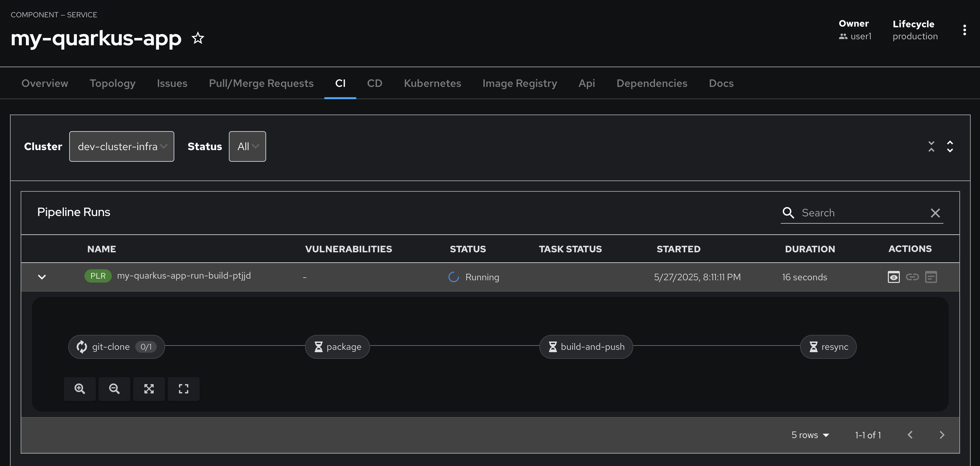This screenshot has height=466, width=980.
Task: Sort by NAME column header
Action: [101, 249]
